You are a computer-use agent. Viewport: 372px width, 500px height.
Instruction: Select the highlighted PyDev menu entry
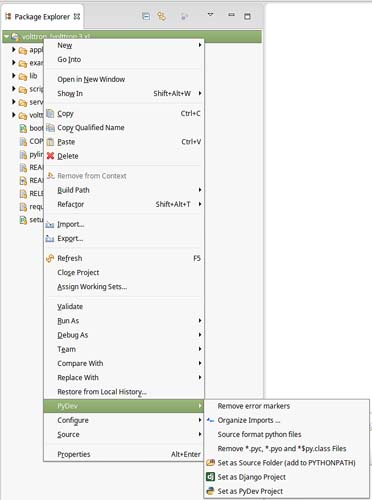pos(124,406)
